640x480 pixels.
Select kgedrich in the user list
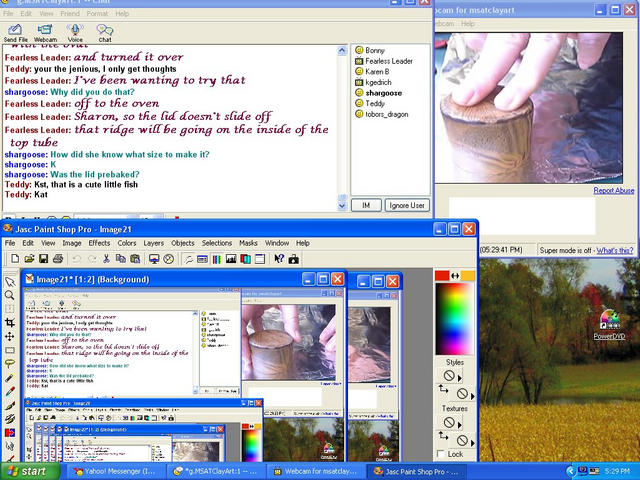pyautogui.click(x=373, y=82)
